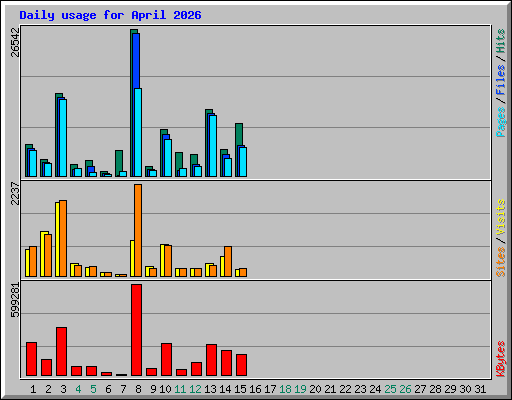Click the cyan Pages bar for day 8
512x400 pixels.
(138, 132)
